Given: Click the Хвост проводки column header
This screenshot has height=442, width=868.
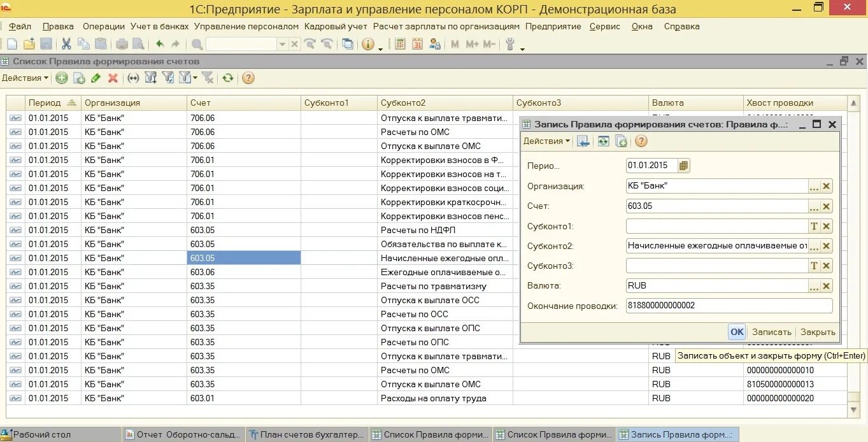Looking at the screenshot, I should coord(795,103).
